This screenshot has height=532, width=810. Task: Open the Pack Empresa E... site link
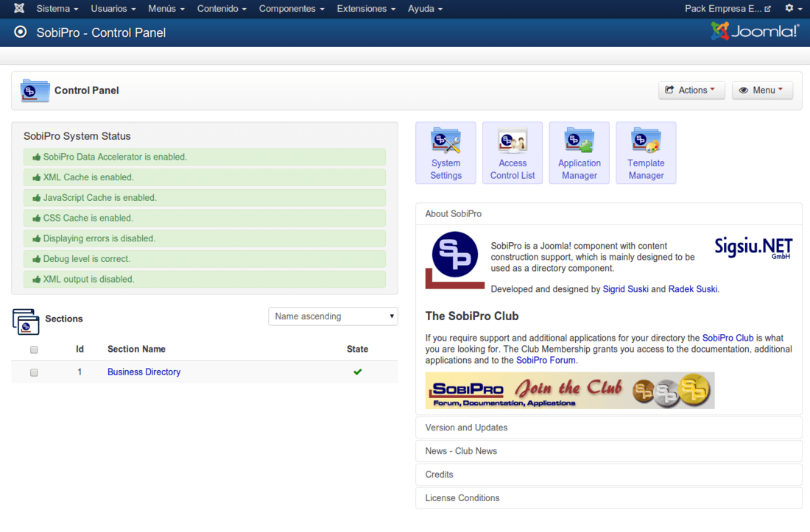[728, 9]
